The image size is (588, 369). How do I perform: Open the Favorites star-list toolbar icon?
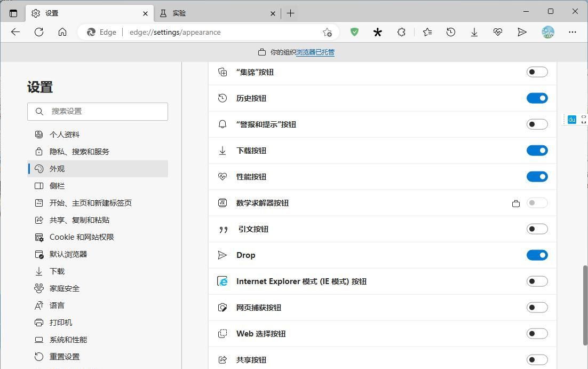click(x=427, y=32)
